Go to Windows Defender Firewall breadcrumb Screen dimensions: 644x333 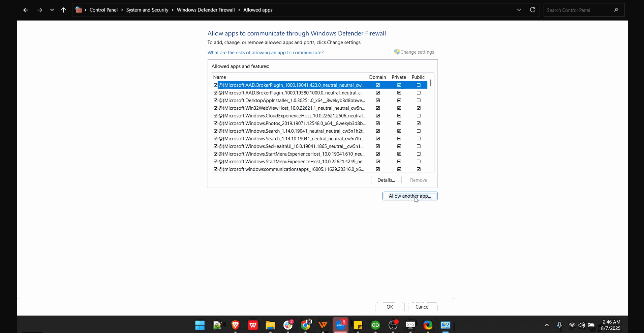click(206, 10)
